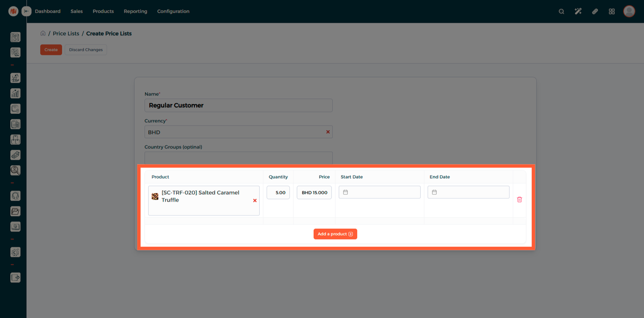Screen dimensions: 644x318
Task: Open the search magnifier in top bar
Action: [561, 12]
